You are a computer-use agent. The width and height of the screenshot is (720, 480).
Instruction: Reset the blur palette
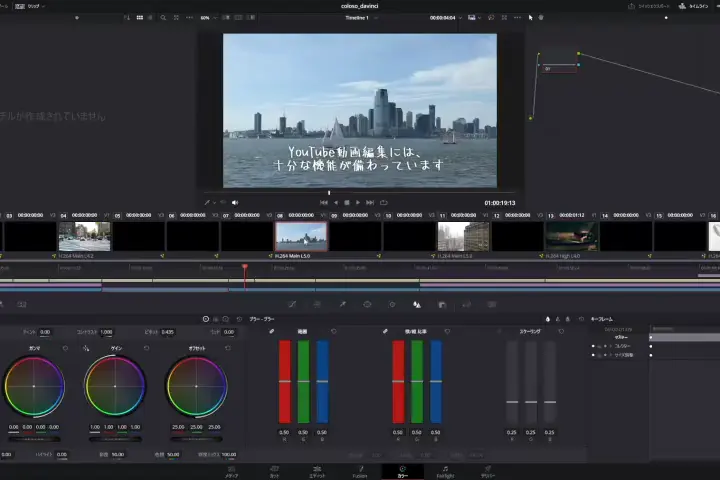coord(581,319)
